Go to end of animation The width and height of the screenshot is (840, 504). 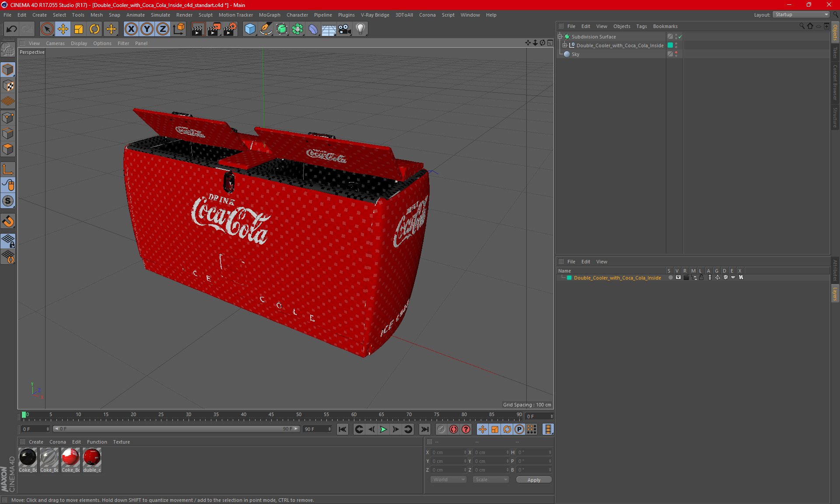click(x=424, y=429)
